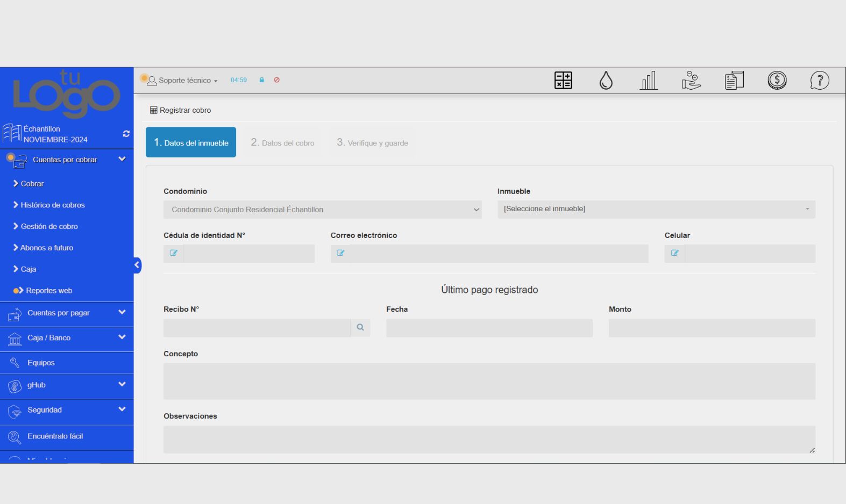Go to Verifique y guarde step tab
The height and width of the screenshot is (504, 846).
372,143
